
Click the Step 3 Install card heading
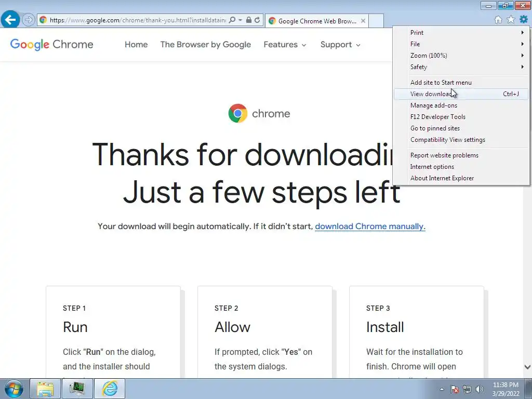(x=385, y=327)
